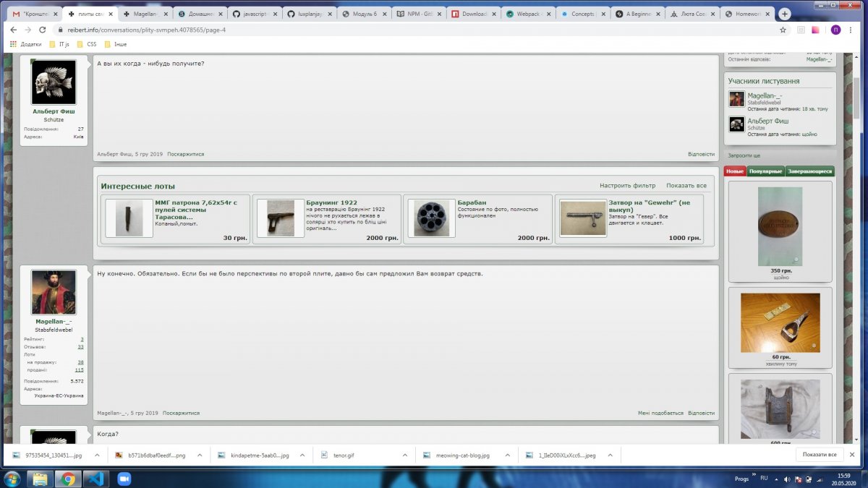Open a new browser tab

[784, 14]
